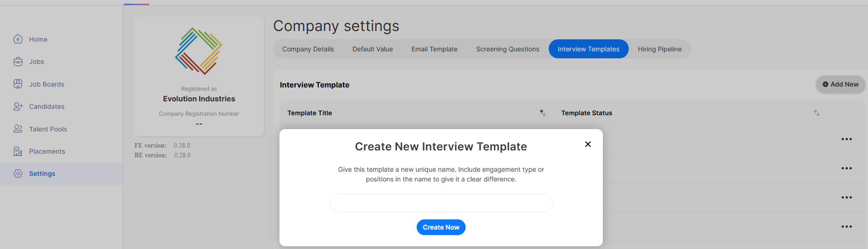Close the Create New Interview Template dialog

tap(588, 144)
